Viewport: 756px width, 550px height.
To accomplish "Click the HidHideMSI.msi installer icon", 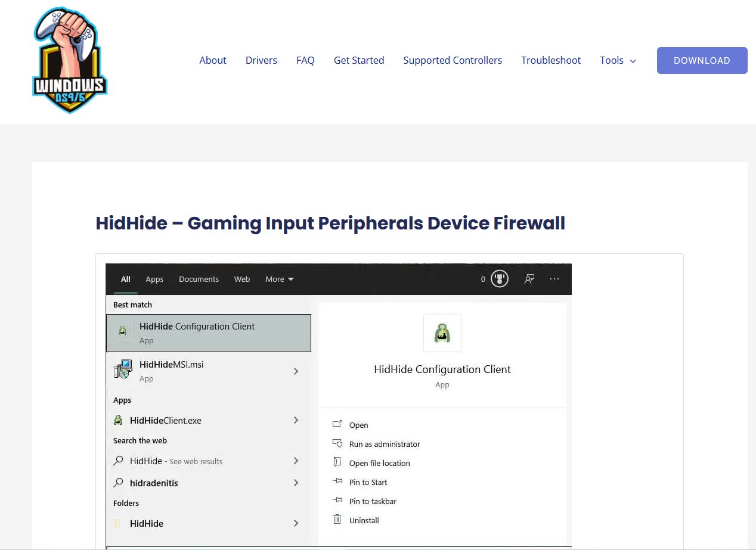I will (x=123, y=369).
